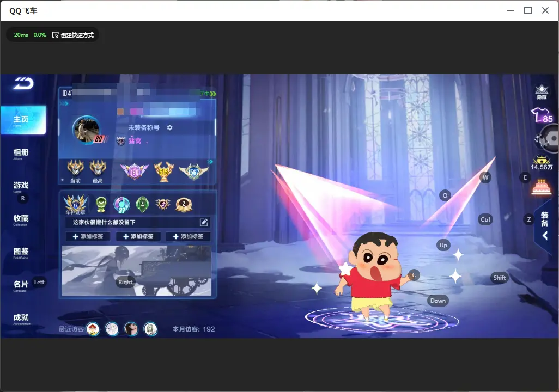Click the 20ms latency readout
Screen dimensions: 559x392
(21, 35)
